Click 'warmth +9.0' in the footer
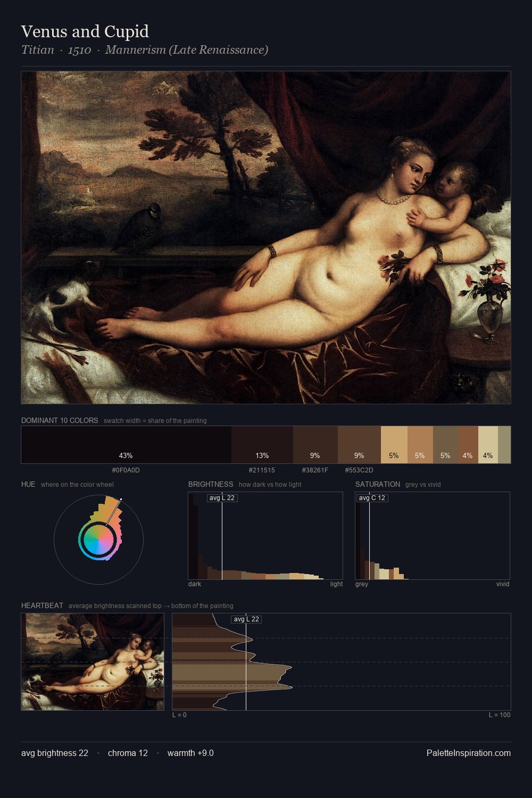The height and width of the screenshot is (798, 532). [x=190, y=753]
